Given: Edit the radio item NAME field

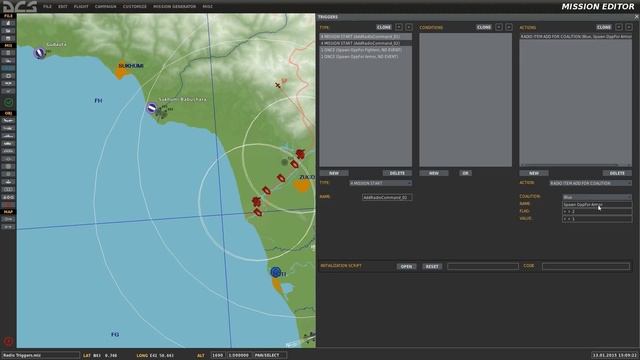Looking at the screenshot, I should click(597, 204).
